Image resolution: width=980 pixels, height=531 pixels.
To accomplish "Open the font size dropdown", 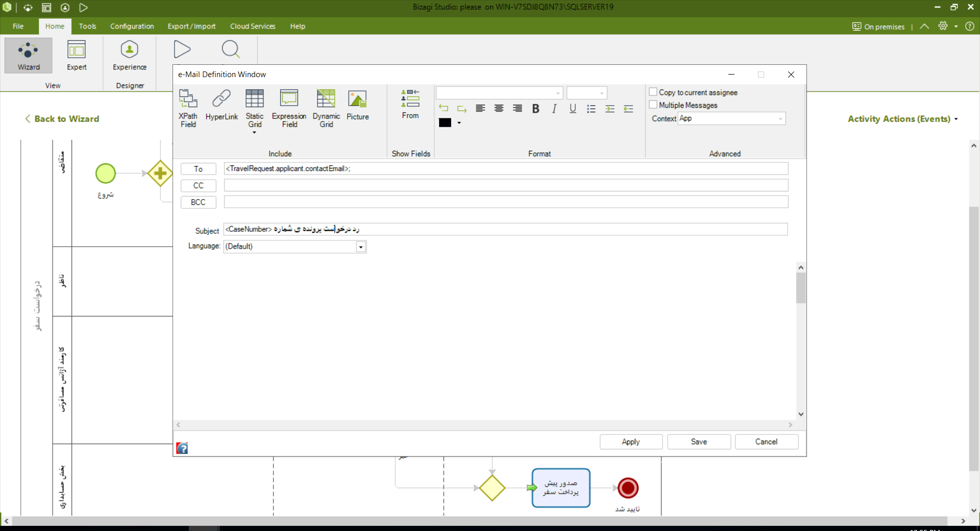I will click(602, 93).
